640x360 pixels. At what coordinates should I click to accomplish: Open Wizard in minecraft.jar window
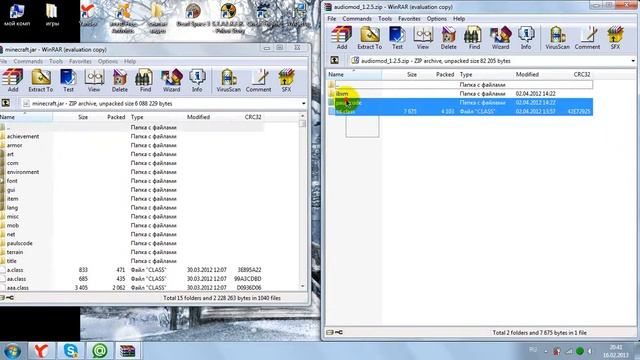click(171, 80)
